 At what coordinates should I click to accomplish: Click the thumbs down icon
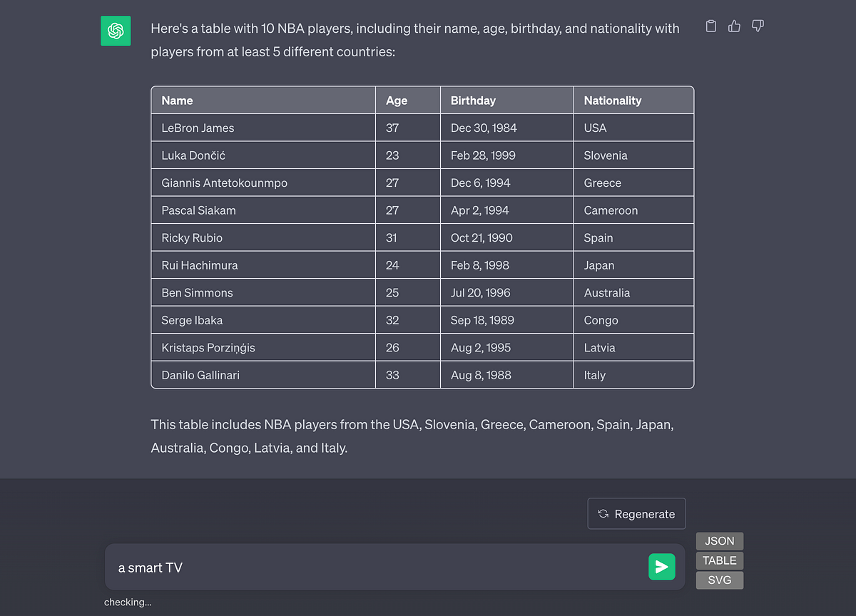[758, 26]
